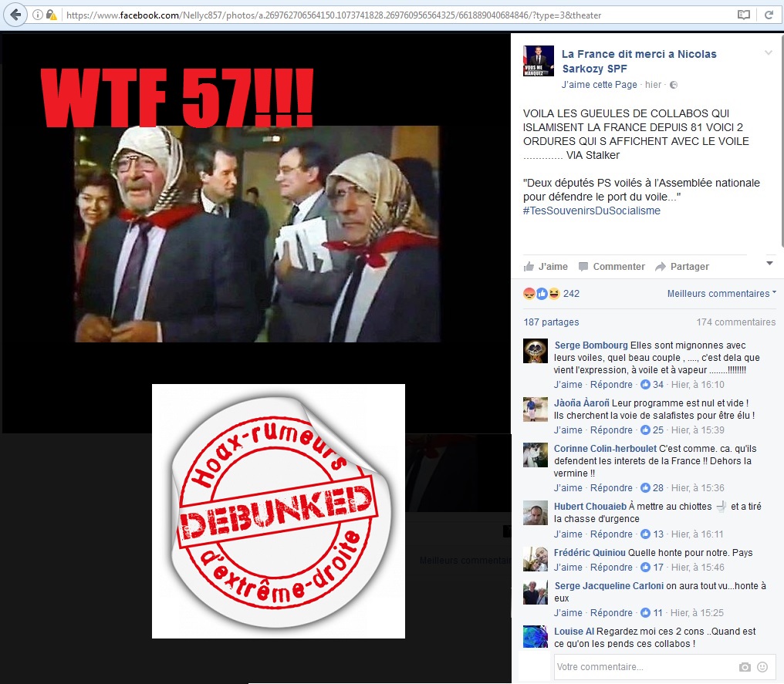This screenshot has height=684, width=784.
Task: Open Corinne Colin-herboulet's profile name link
Action: pos(606,449)
